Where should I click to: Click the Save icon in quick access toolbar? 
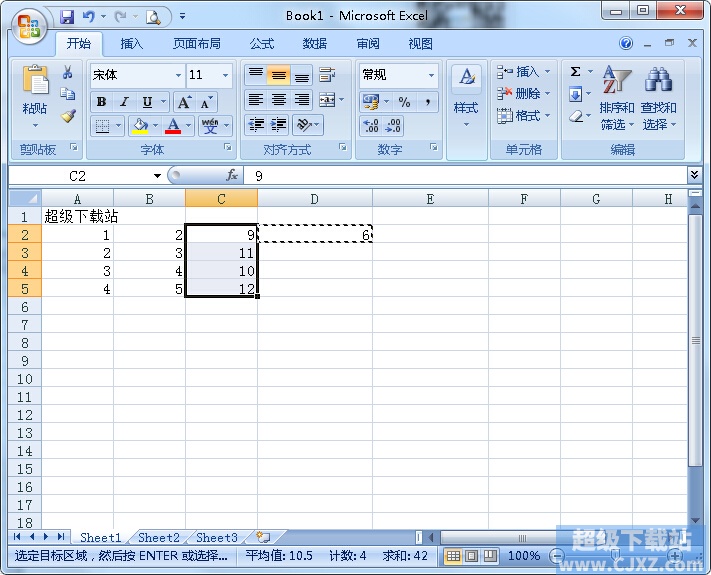(x=67, y=16)
